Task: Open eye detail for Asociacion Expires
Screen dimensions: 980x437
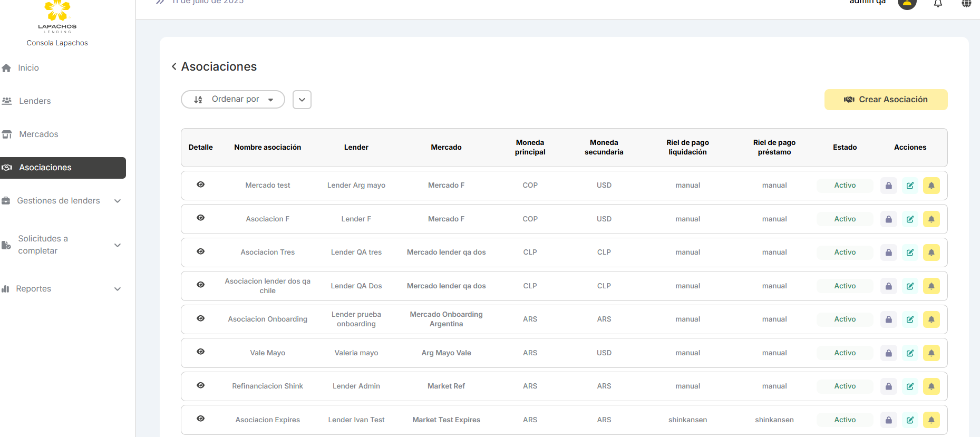Action: (x=200, y=419)
